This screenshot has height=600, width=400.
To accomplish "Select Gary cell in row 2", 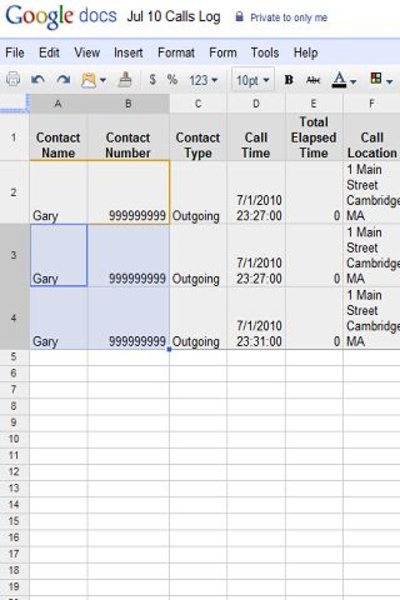I will tap(58, 192).
